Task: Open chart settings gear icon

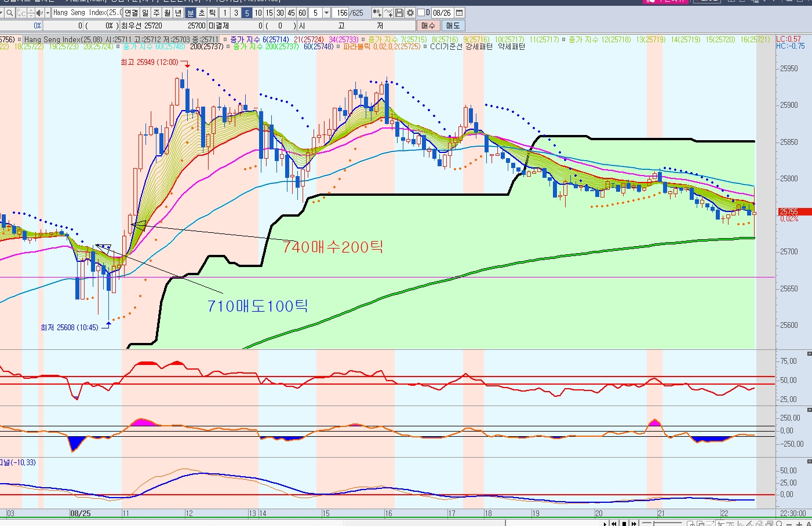Action: 410,13
